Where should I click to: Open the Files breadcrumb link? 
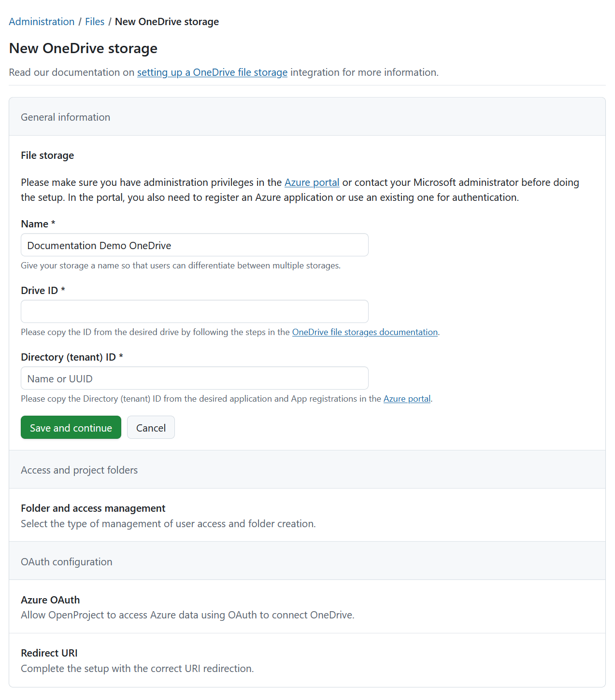(95, 22)
